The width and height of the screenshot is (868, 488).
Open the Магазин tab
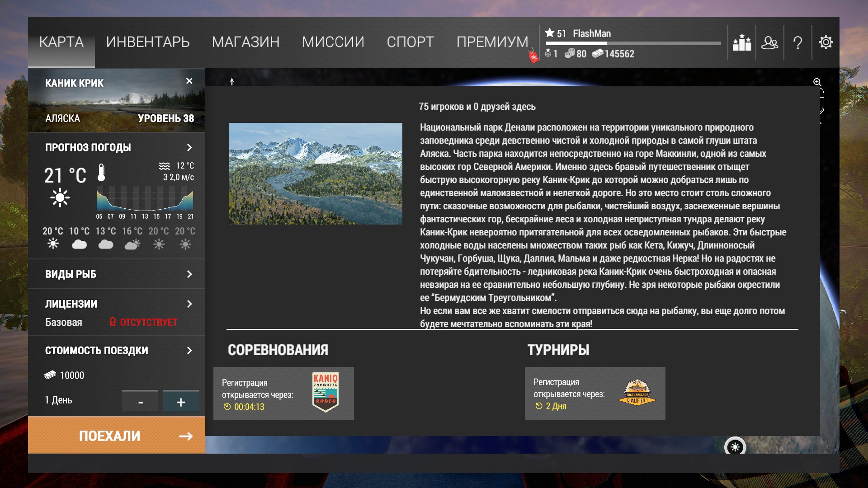[245, 42]
